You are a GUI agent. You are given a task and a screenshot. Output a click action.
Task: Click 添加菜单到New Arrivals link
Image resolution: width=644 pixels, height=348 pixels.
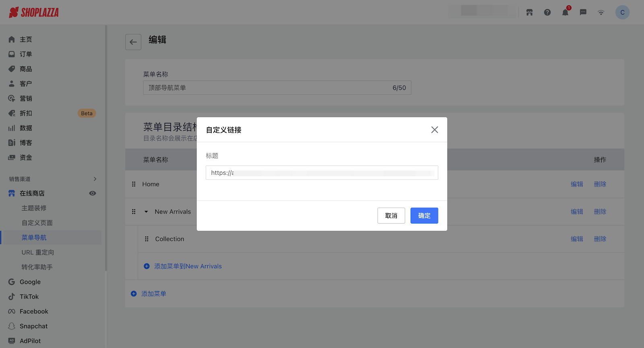(x=188, y=266)
